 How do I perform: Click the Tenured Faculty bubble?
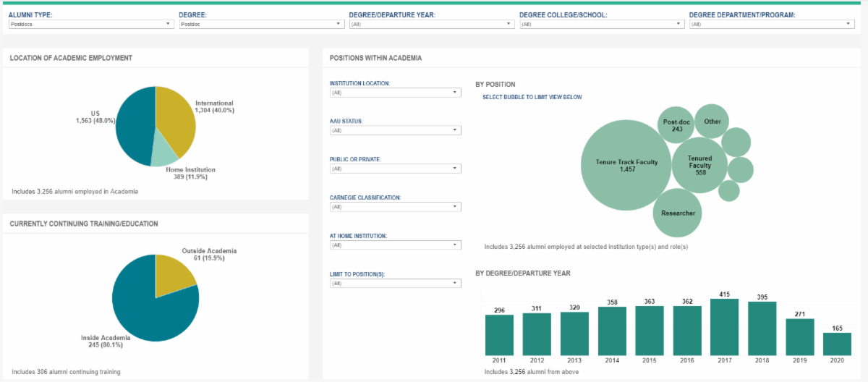[699, 166]
